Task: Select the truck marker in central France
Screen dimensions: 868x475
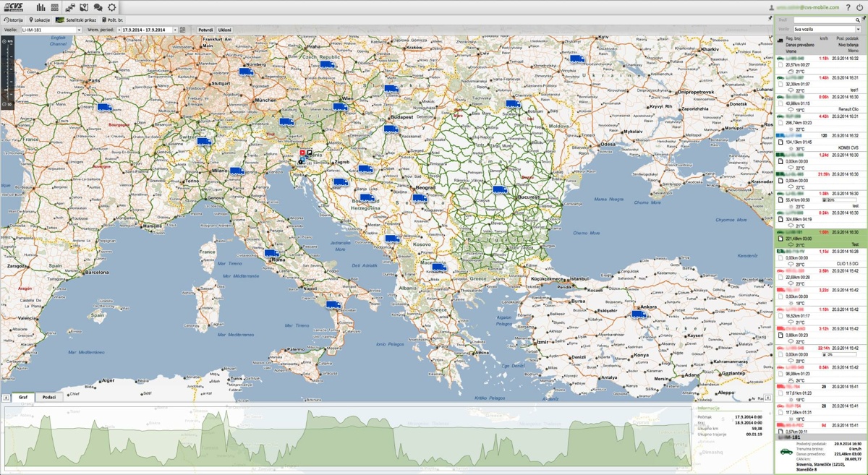Action: pos(104,108)
